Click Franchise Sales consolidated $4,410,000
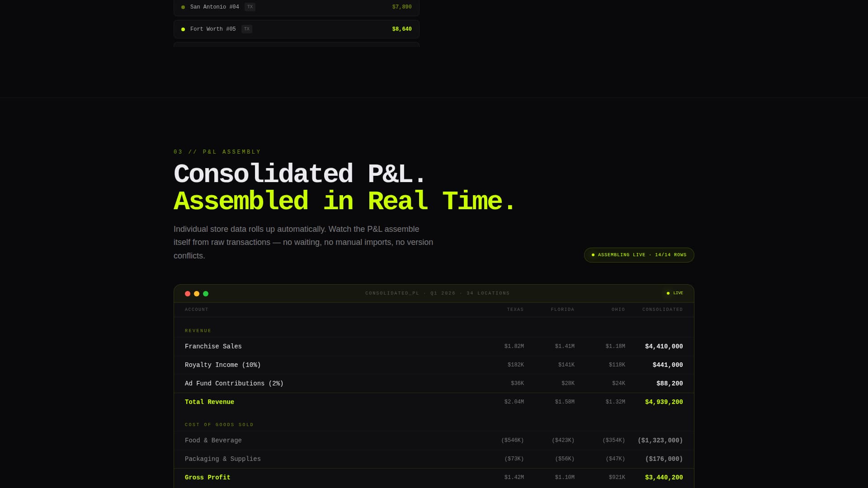The image size is (868, 488). click(x=664, y=347)
